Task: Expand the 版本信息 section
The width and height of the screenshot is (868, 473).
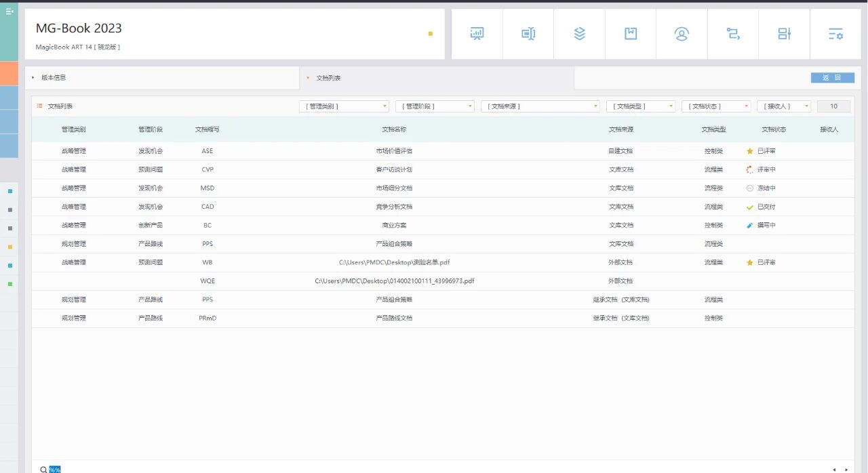Action: tap(53, 78)
